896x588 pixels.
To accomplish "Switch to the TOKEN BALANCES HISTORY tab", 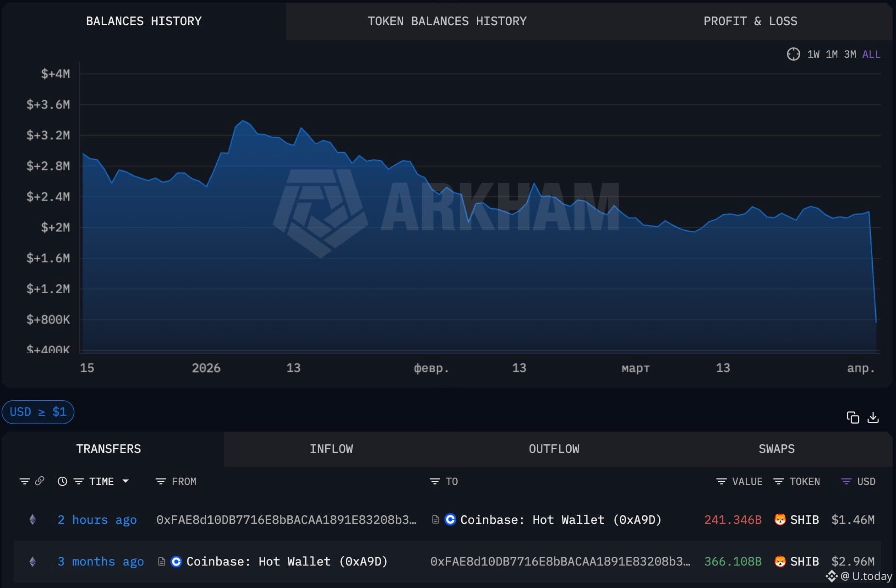I will (447, 21).
